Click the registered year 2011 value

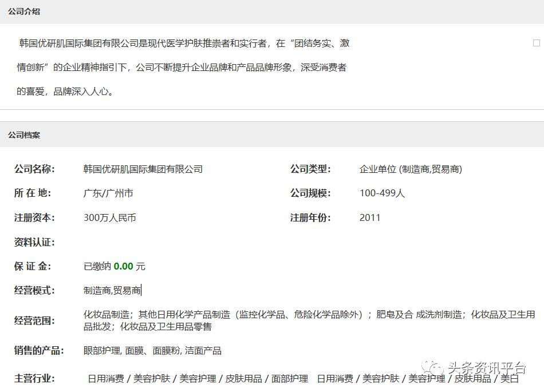tap(370, 217)
